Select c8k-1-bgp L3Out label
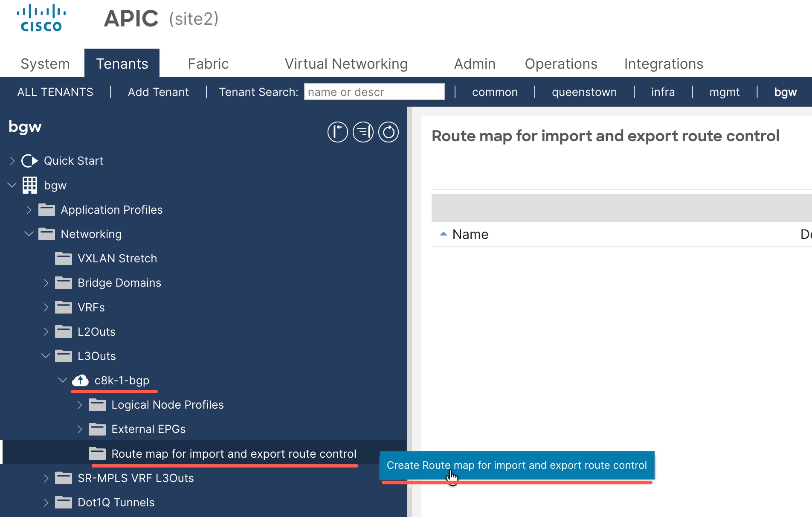This screenshot has width=812, height=517. click(x=122, y=380)
